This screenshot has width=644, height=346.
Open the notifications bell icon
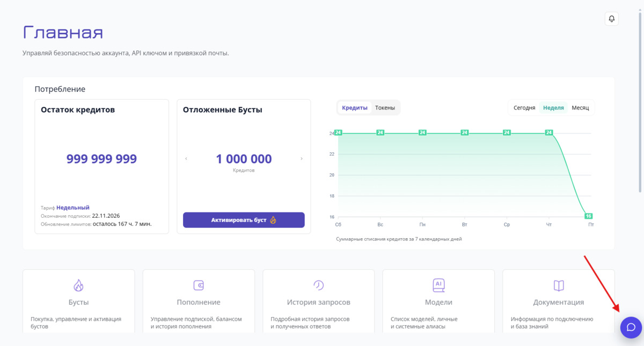612,19
